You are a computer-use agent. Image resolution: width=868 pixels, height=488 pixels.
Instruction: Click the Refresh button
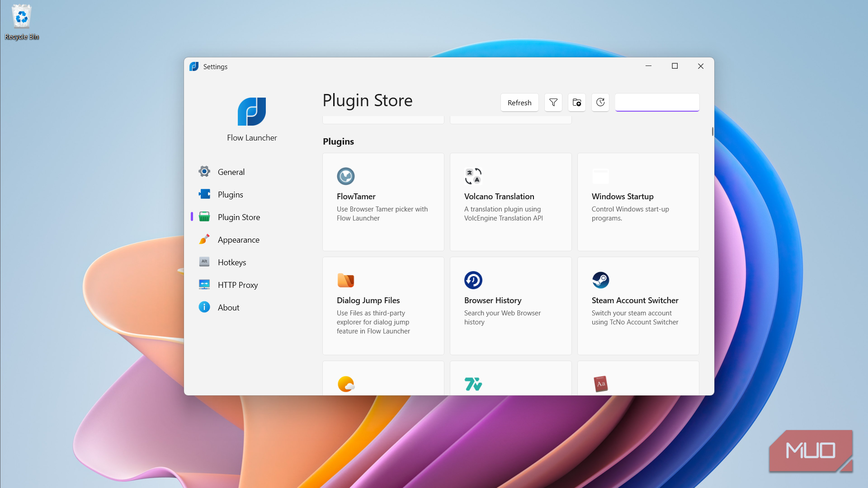click(x=519, y=103)
